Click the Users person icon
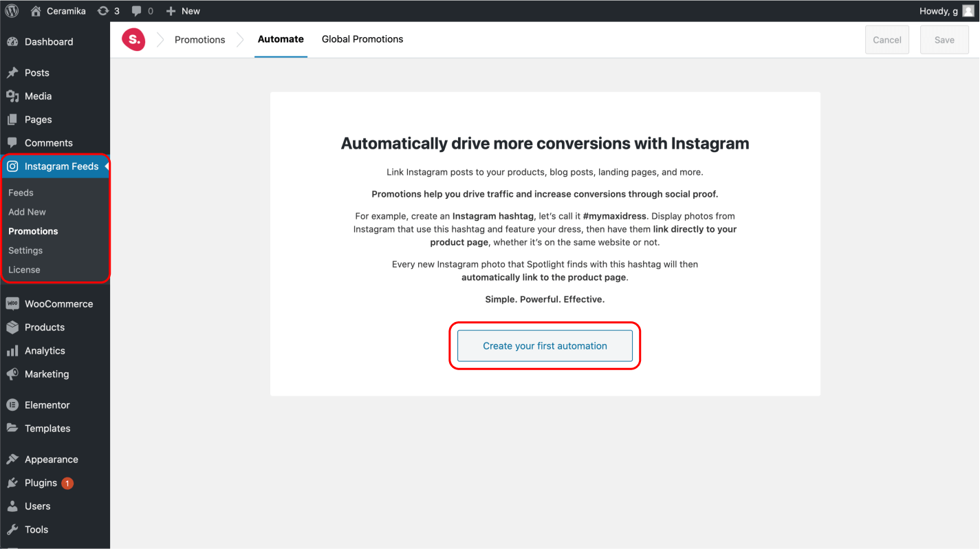This screenshot has width=980, height=549. pyautogui.click(x=12, y=506)
